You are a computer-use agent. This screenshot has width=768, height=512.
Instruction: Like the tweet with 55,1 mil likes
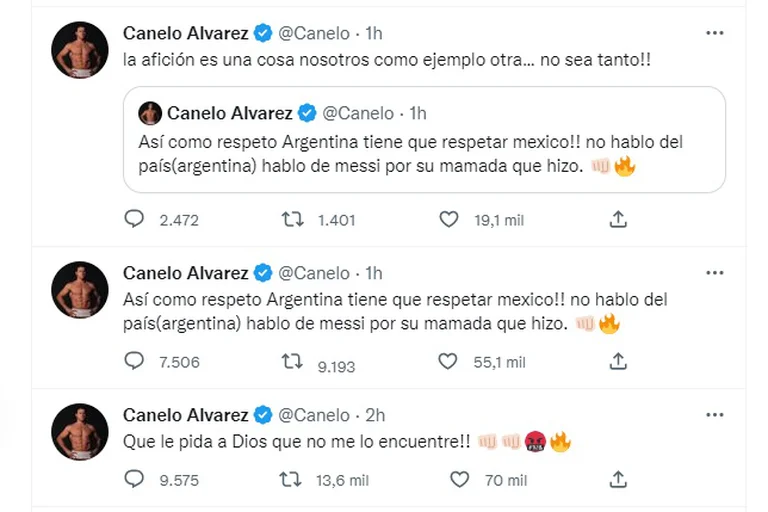(448, 361)
